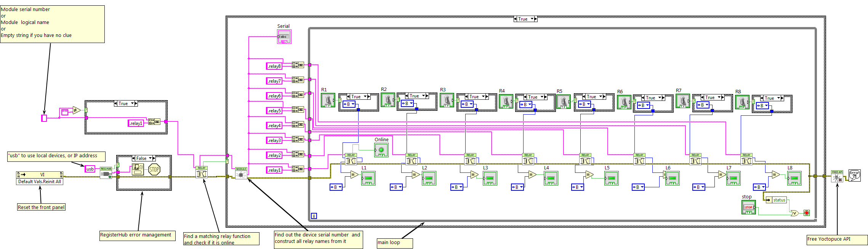Expand the B enum constant below L1
868x249 pixels.
point(340,187)
